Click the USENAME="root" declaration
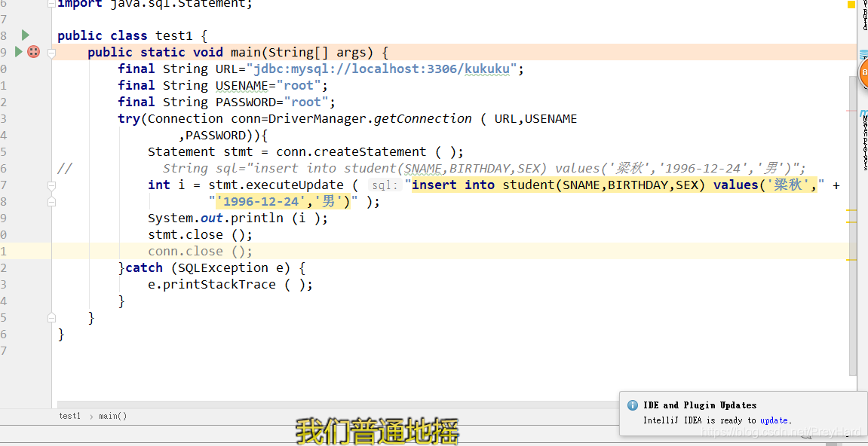This screenshot has width=868, height=446. click(x=224, y=85)
